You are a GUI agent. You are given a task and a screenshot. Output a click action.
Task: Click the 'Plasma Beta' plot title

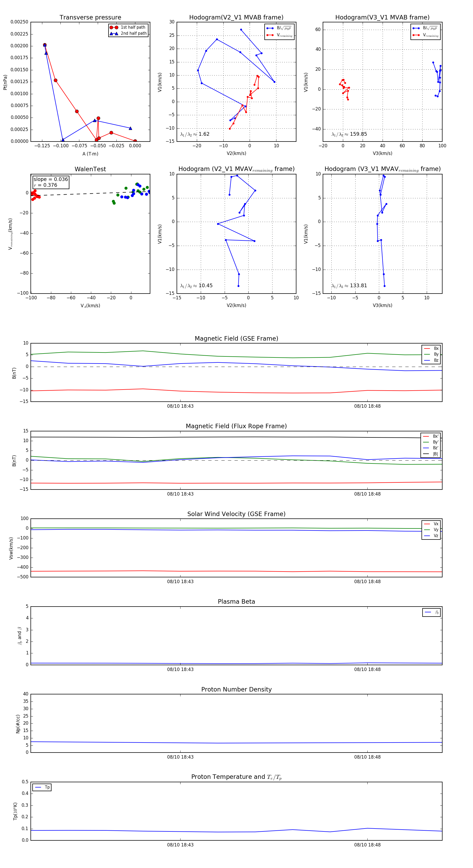(236, 602)
